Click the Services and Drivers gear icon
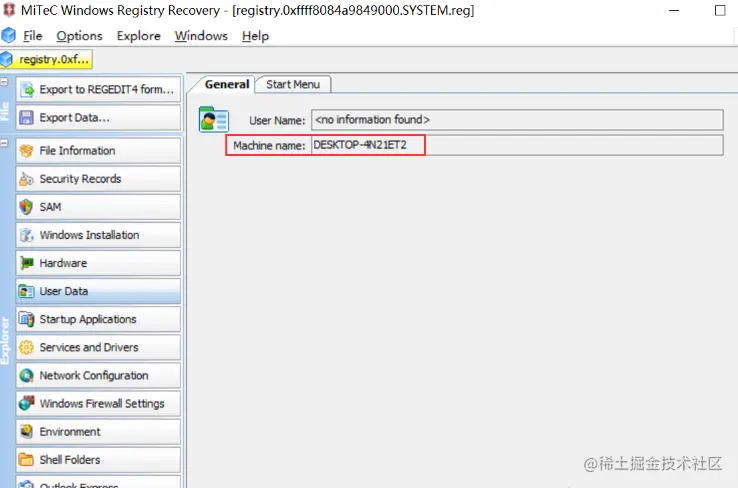The image size is (738, 488). point(26,347)
